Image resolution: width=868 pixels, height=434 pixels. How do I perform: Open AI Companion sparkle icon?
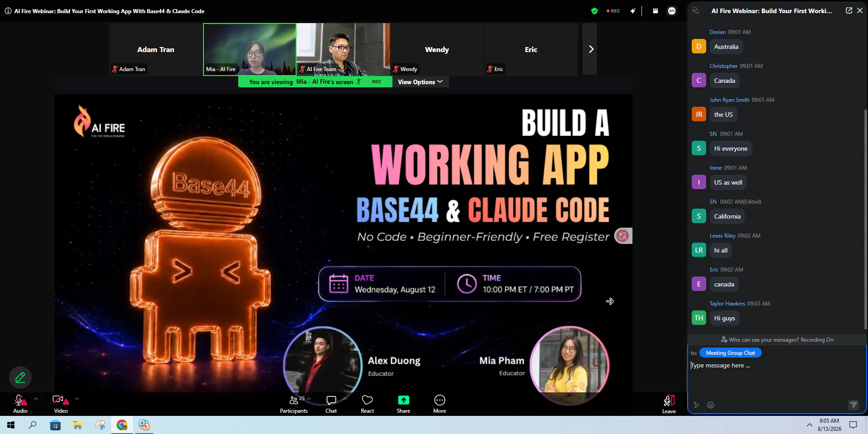pyautogui.click(x=633, y=11)
